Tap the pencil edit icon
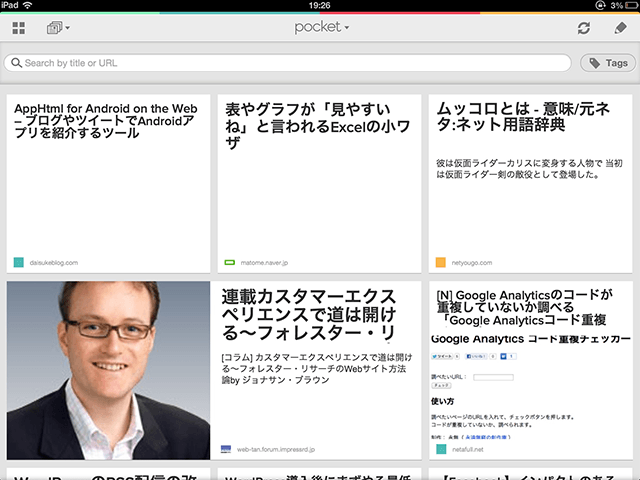This screenshot has height=480, width=640. (620, 28)
